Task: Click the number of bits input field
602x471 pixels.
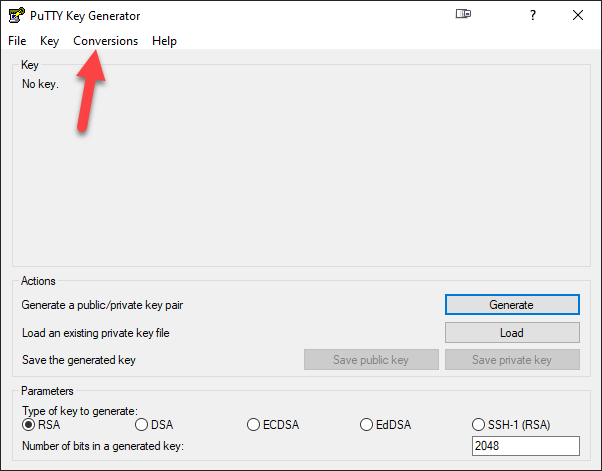Action: [524, 446]
